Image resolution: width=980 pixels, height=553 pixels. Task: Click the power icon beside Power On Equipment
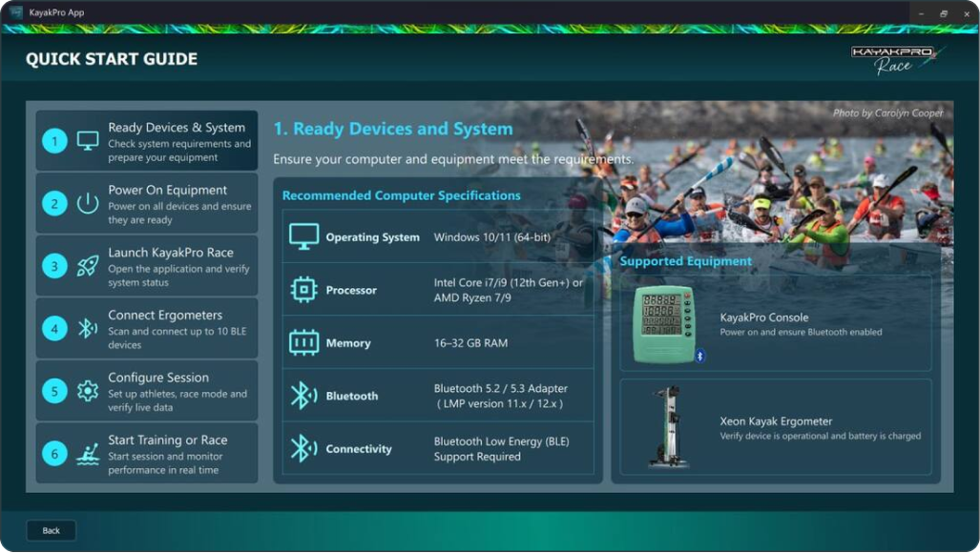(88, 203)
